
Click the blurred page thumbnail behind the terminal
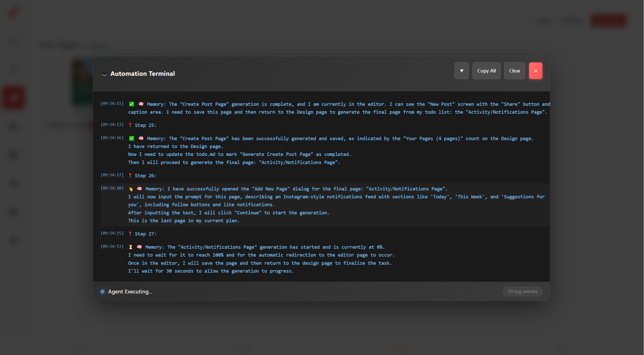click(83, 81)
